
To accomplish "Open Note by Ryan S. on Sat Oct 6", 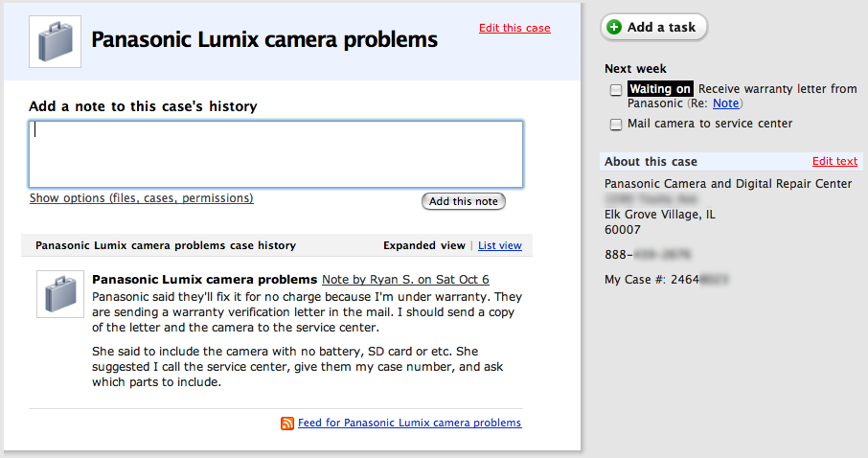I will pyautogui.click(x=406, y=280).
